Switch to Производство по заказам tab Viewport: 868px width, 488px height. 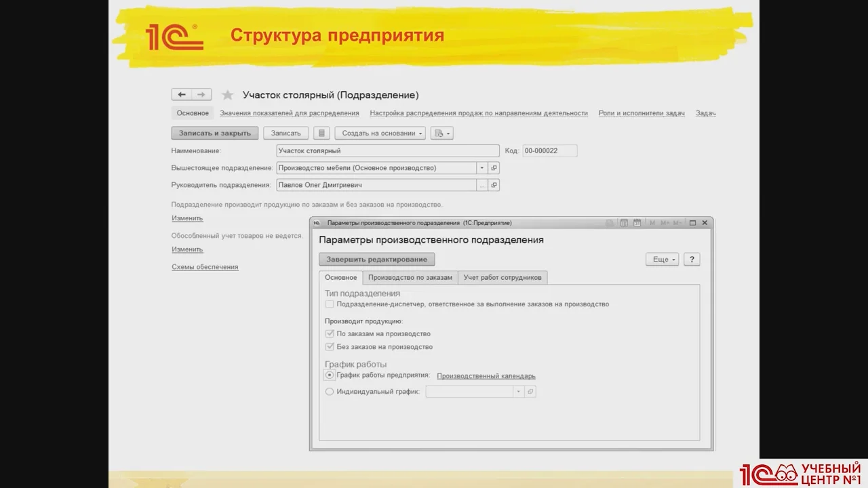pos(410,277)
